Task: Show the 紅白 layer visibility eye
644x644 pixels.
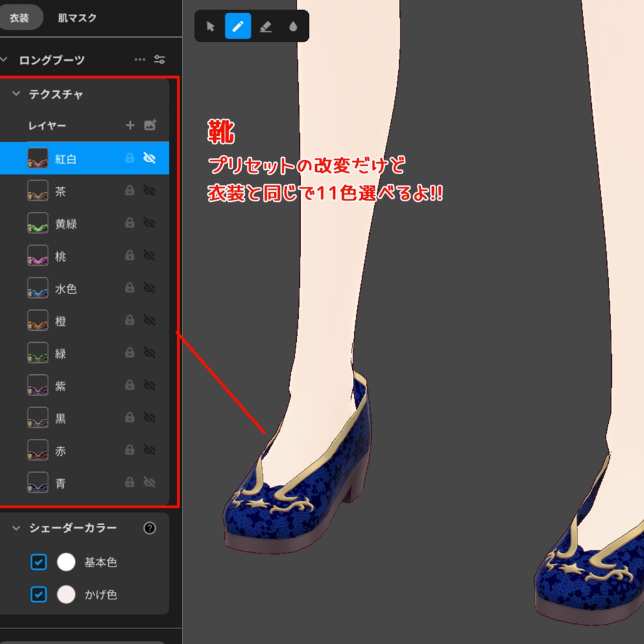Action: coord(150,158)
